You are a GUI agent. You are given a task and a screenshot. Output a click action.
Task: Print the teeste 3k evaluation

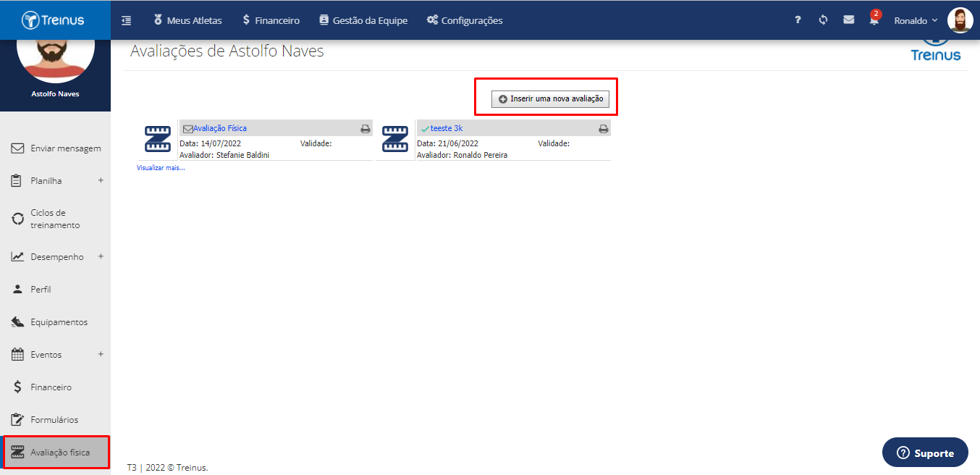[604, 129]
